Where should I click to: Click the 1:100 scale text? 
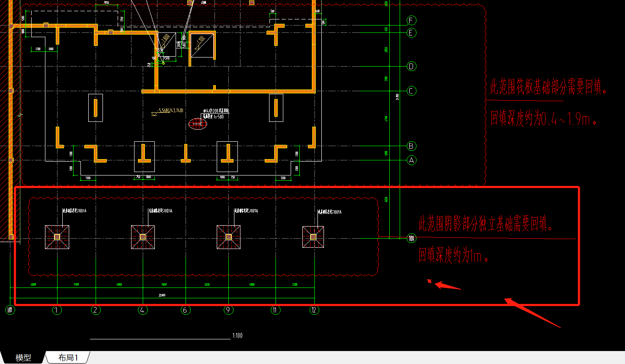pos(237,335)
